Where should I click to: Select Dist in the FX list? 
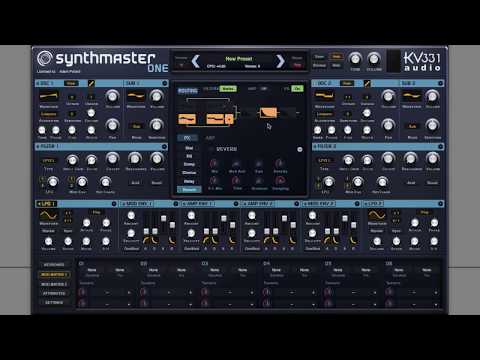189,148
